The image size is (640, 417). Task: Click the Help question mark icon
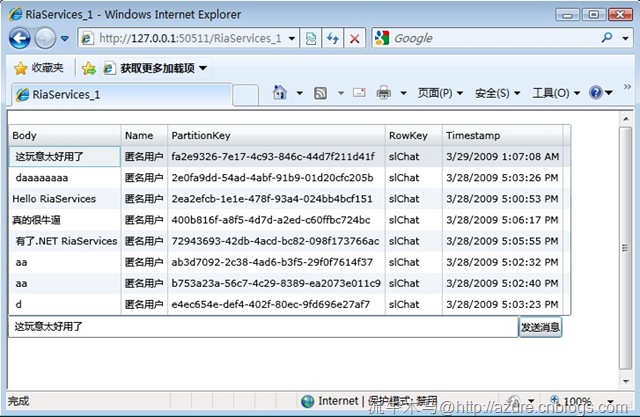click(x=596, y=93)
